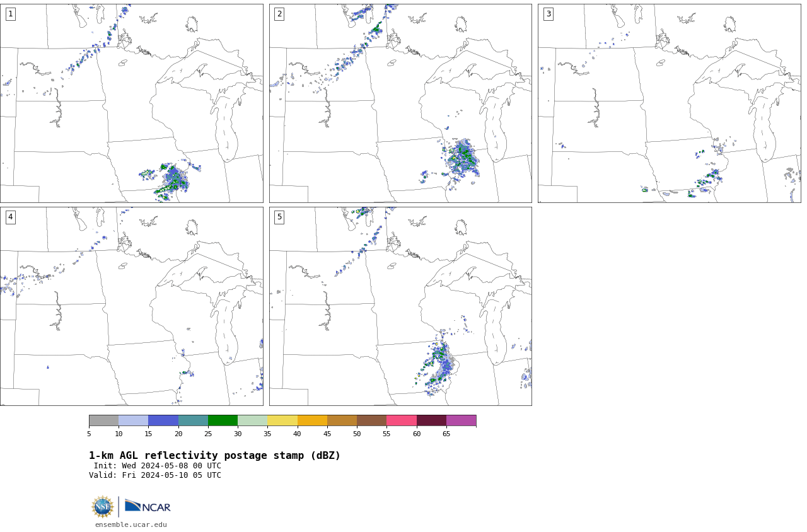807x532 pixels.
Task: Click the number 1 panel label
Action: pyautogui.click(x=10, y=14)
